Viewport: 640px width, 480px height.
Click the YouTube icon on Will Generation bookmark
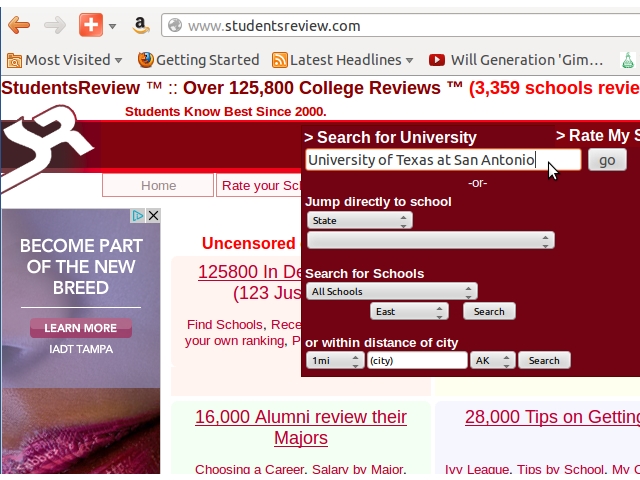coord(437,60)
